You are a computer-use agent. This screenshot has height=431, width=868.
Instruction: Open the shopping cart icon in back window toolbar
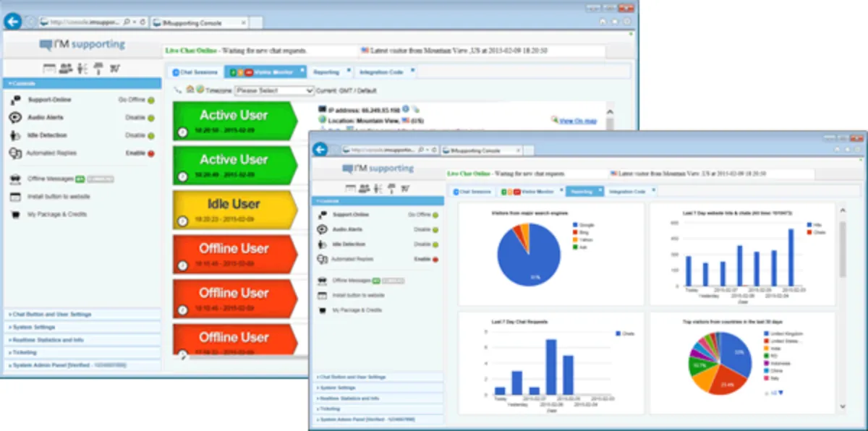(115, 69)
